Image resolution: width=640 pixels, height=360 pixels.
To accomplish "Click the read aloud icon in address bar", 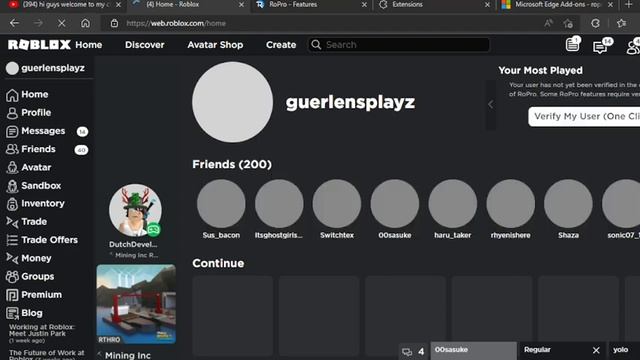I will [x=548, y=23].
